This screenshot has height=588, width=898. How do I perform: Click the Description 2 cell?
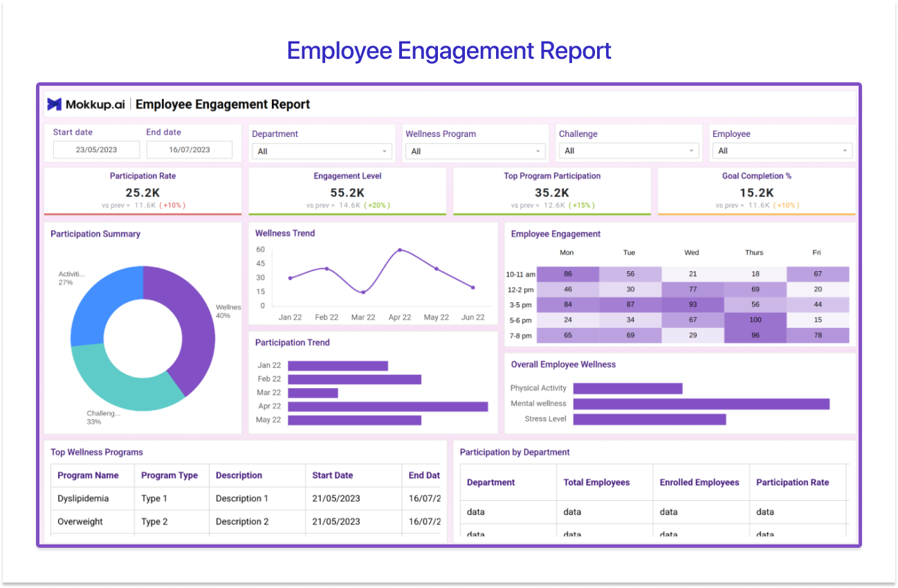coord(242,522)
